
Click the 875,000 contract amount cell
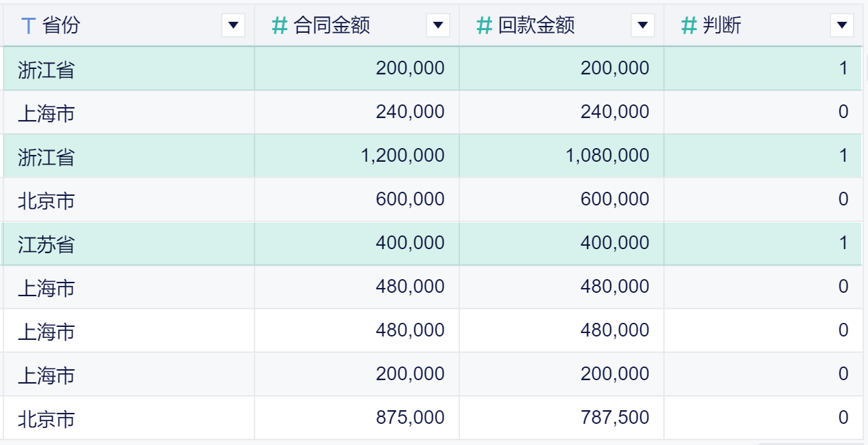410,418
